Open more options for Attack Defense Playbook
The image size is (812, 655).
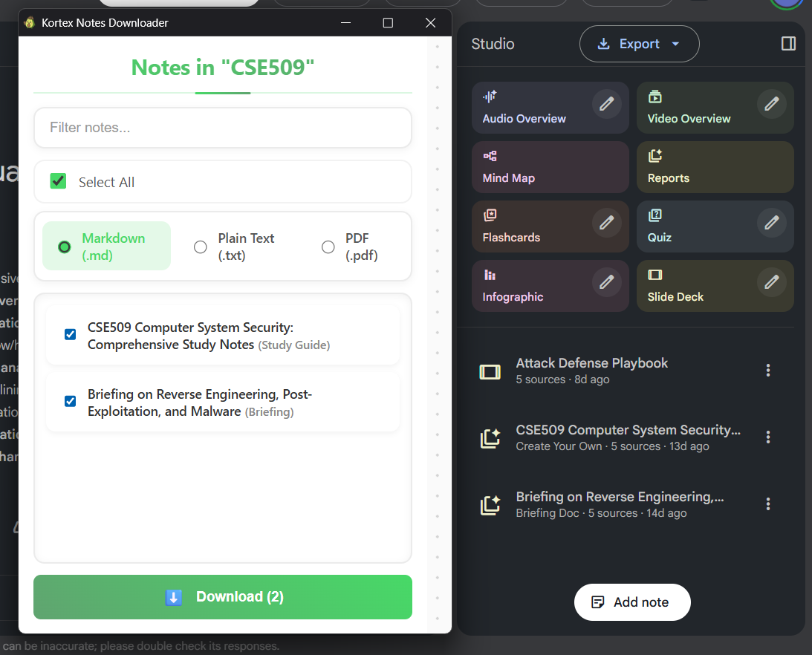[x=767, y=371]
